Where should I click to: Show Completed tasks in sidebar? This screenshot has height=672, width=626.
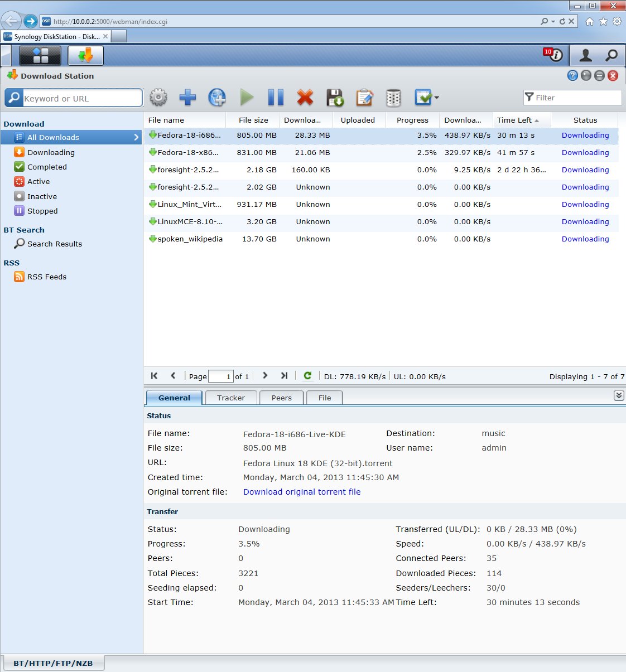click(47, 167)
